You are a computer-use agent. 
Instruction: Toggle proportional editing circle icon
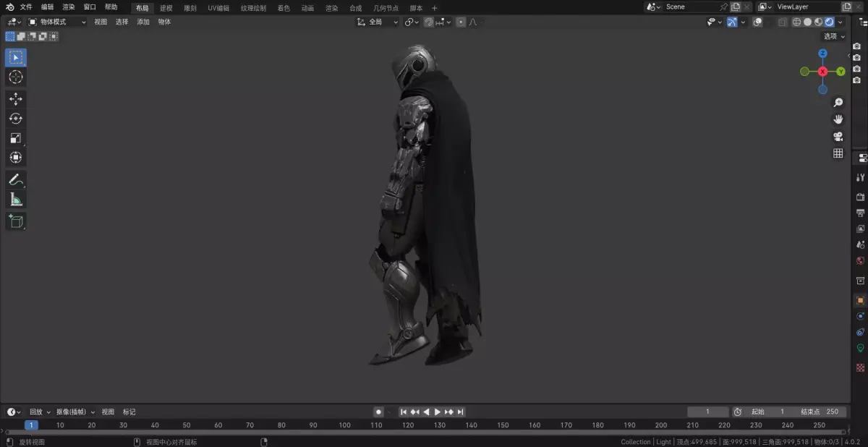pyautogui.click(x=461, y=22)
